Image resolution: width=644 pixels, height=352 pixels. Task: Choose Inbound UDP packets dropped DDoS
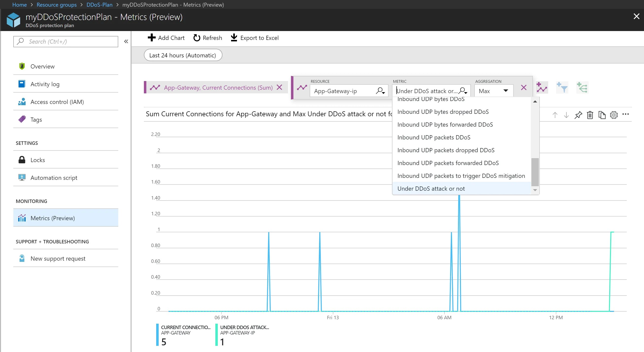coord(462,150)
